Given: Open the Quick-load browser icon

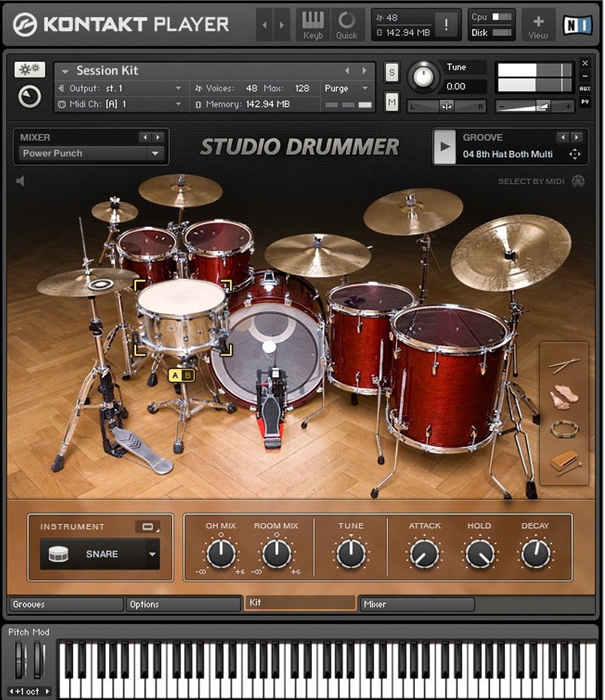Looking at the screenshot, I should pos(346,25).
